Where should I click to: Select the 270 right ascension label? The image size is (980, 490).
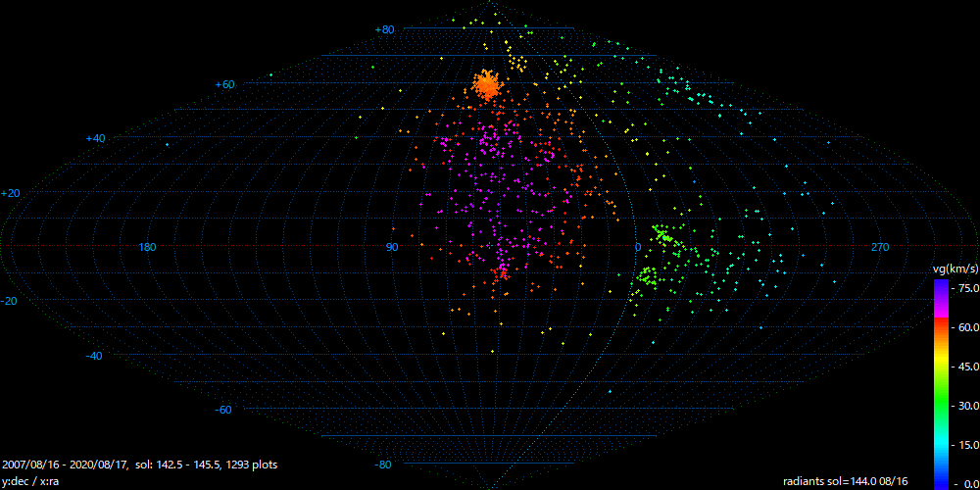[880, 248]
